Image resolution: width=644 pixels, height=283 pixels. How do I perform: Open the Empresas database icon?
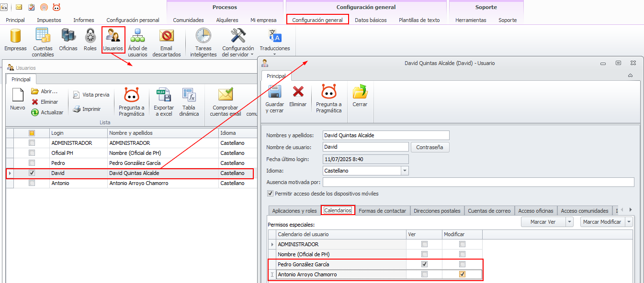pos(15,40)
